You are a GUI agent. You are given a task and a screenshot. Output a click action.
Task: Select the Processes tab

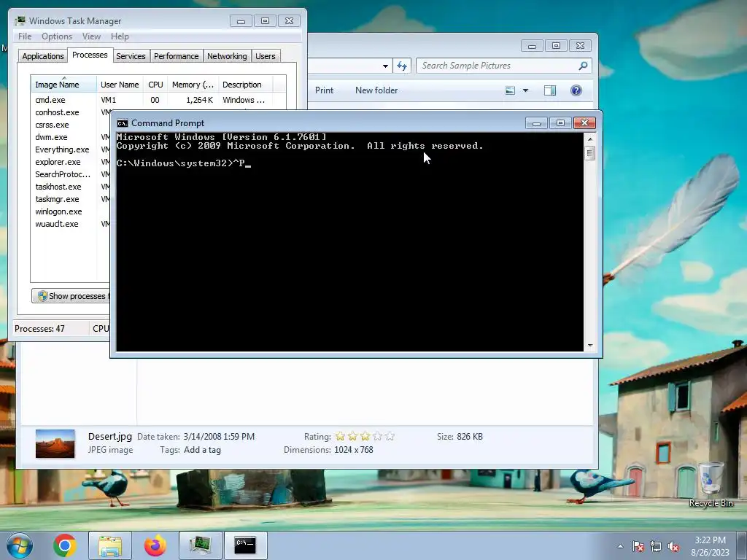90,55
